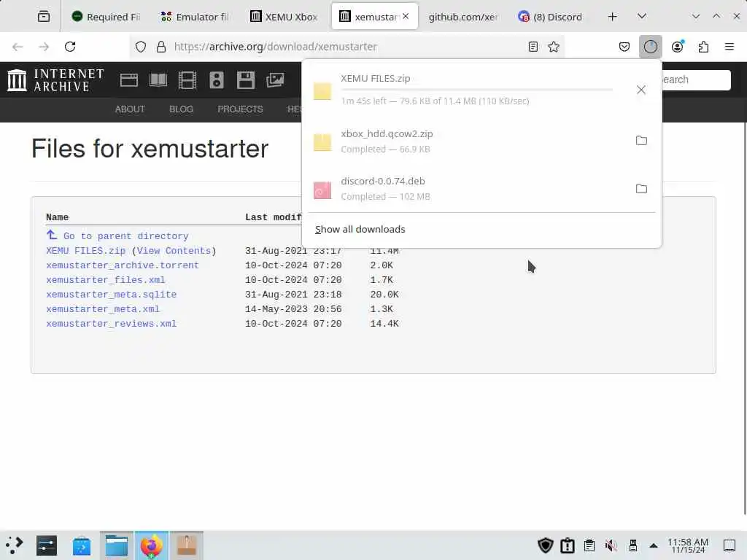Switch to the XEMU Xbox tab
747x560 pixels.
(x=284, y=17)
